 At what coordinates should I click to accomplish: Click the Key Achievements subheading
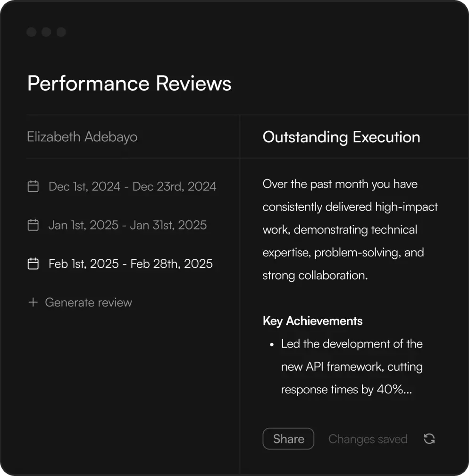point(312,321)
